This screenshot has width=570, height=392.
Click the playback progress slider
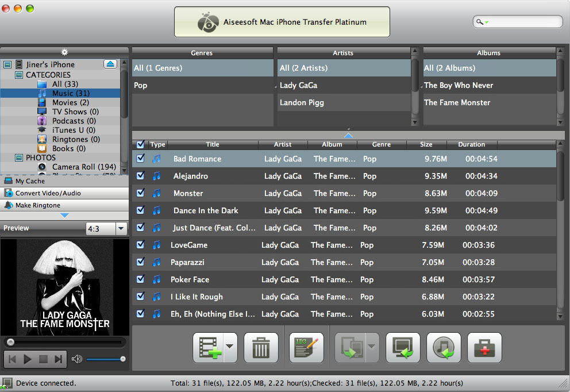tap(65, 342)
